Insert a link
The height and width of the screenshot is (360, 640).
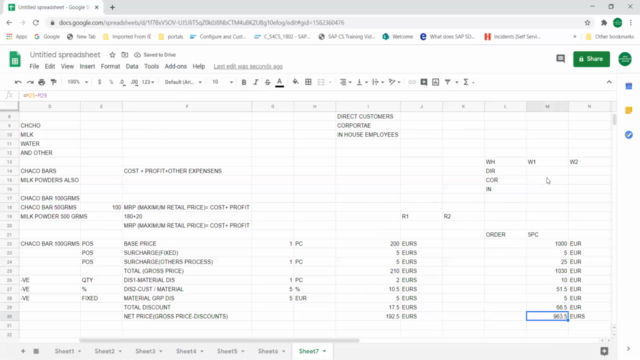(x=412, y=82)
